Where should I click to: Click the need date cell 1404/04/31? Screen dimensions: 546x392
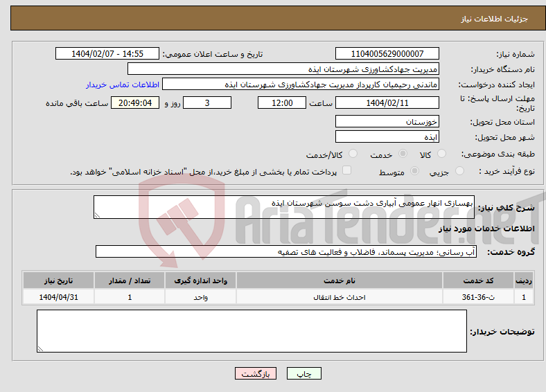click(58, 297)
